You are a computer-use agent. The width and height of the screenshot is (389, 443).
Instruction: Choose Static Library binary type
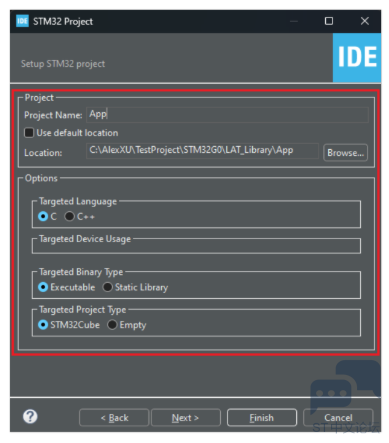tap(107, 287)
